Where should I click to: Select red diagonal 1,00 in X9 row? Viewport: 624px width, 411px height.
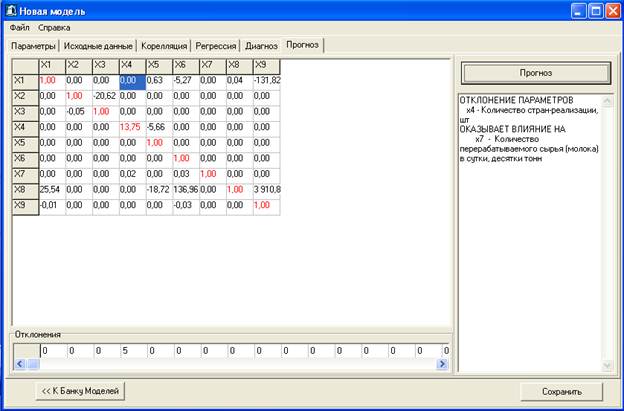point(267,207)
